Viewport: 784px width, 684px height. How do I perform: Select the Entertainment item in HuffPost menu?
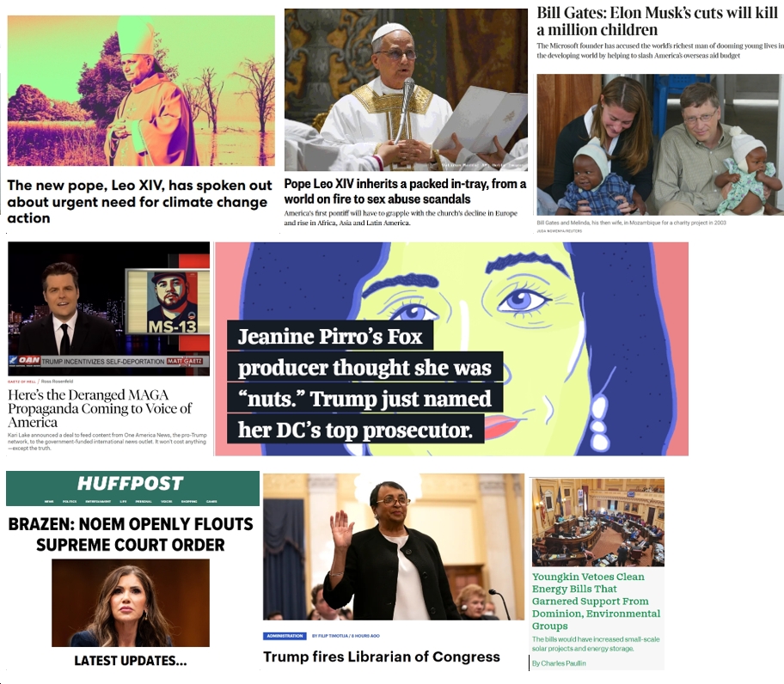point(98,501)
